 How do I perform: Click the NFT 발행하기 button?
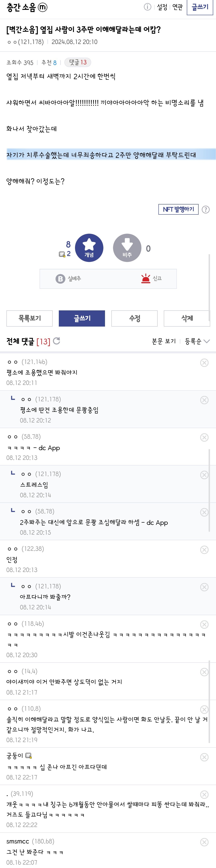[178, 209]
